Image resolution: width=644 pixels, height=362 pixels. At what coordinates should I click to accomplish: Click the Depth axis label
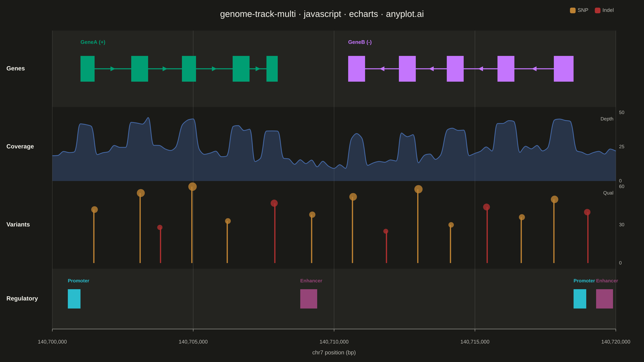(x=607, y=119)
